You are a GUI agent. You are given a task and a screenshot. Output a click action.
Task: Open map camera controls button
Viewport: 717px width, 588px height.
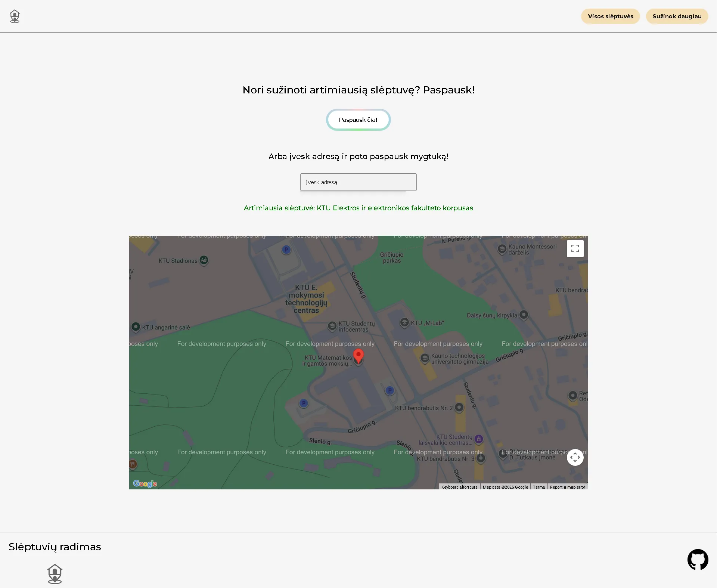coord(575,457)
